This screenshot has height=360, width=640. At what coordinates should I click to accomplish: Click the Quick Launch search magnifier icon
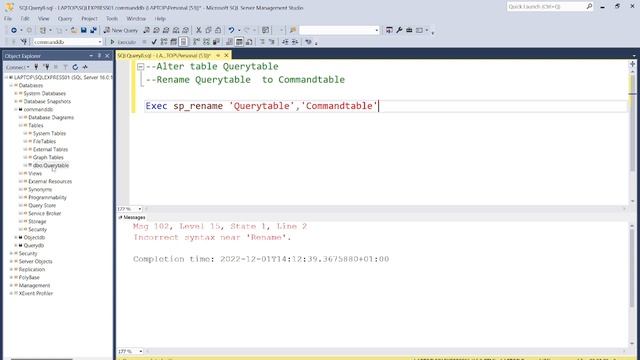pyautogui.click(x=589, y=7)
